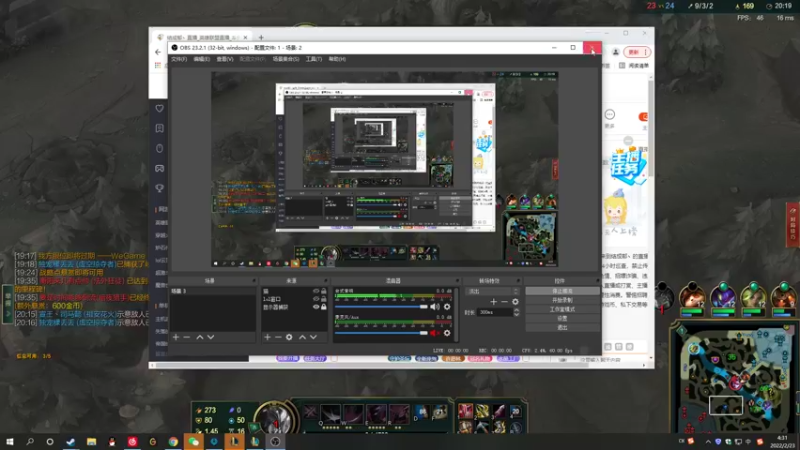This screenshot has width=800, height=450.
Task: Click the trophy icon in browser sidebar
Action: click(160, 188)
